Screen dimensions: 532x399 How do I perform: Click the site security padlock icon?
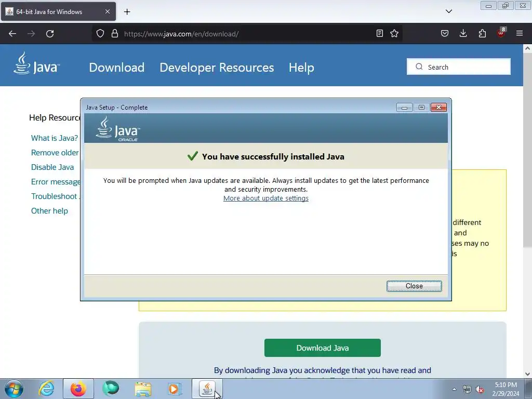(115, 34)
